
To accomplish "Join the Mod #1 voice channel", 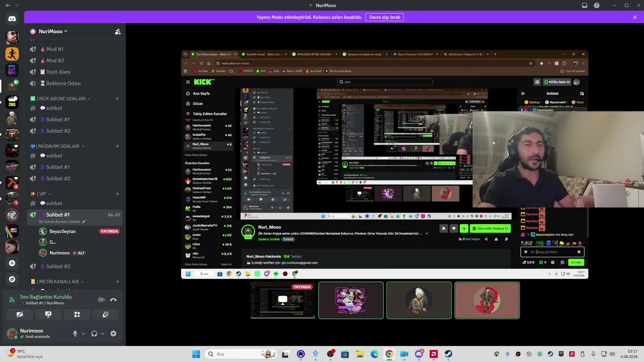I will [x=75, y=49].
